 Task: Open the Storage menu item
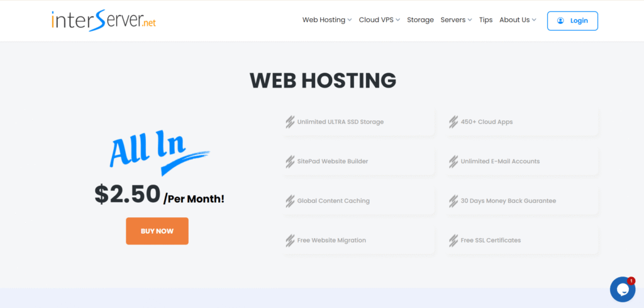pyautogui.click(x=420, y=20)
